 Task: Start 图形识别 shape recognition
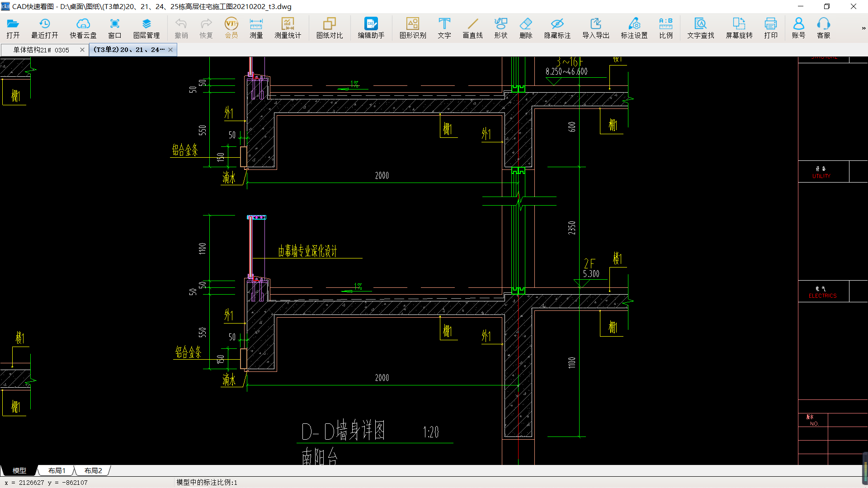413,28
